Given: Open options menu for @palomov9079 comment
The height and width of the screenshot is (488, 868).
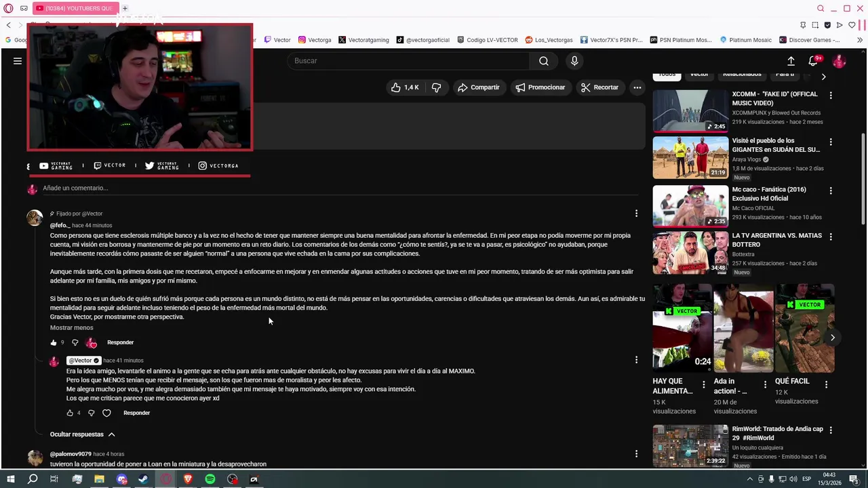Looking at the screenshot, I should point(636,454).
